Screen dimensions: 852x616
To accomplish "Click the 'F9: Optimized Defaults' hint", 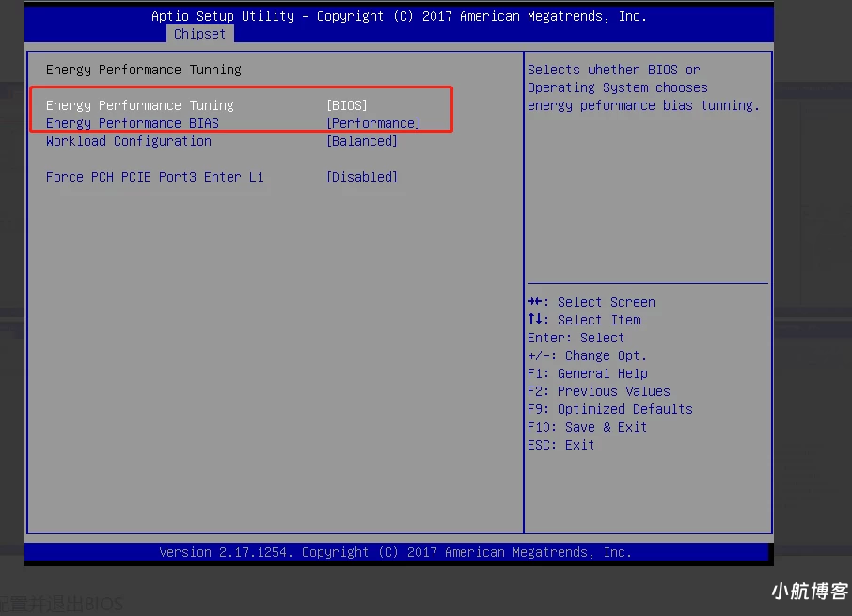I will (x=610, y=410).
